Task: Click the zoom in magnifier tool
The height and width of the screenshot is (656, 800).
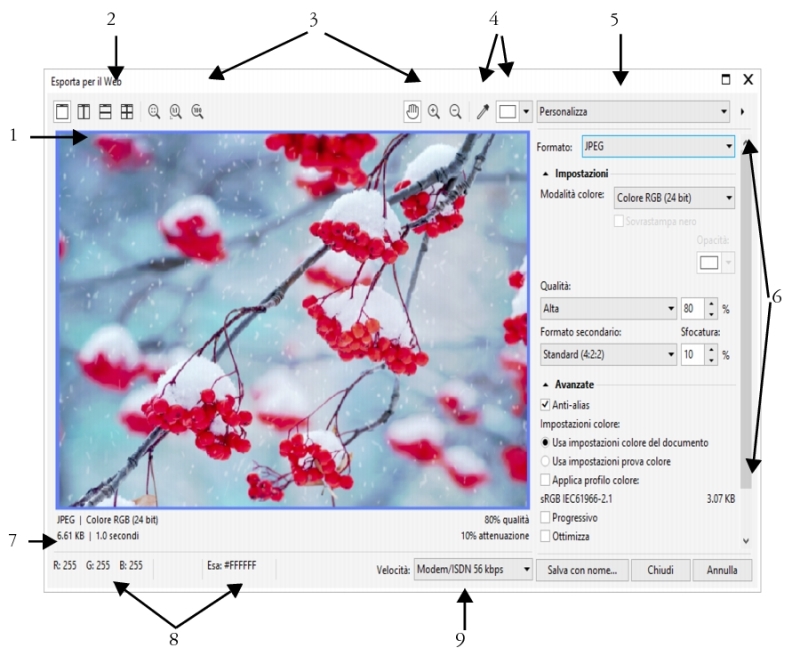Action: click(x=434, y=112)
